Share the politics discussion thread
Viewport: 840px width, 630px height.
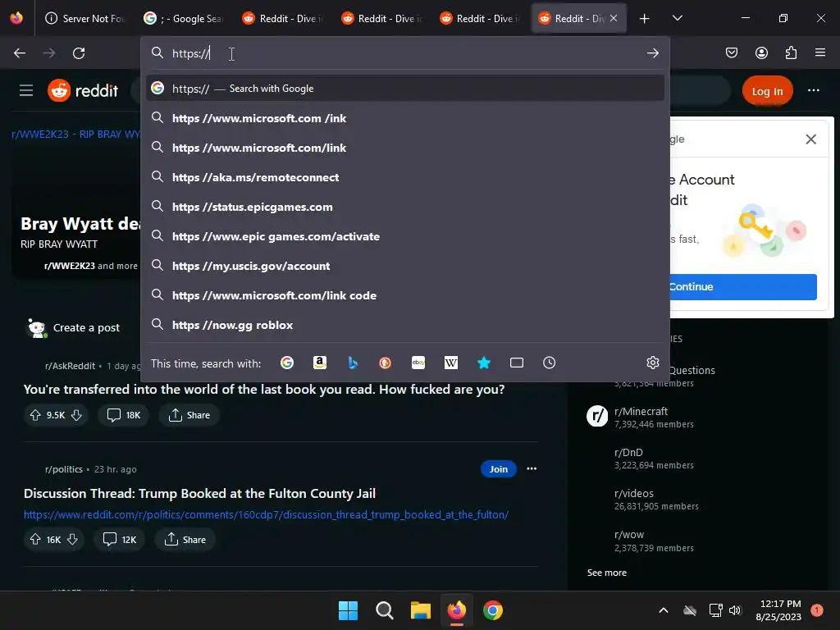185,540
